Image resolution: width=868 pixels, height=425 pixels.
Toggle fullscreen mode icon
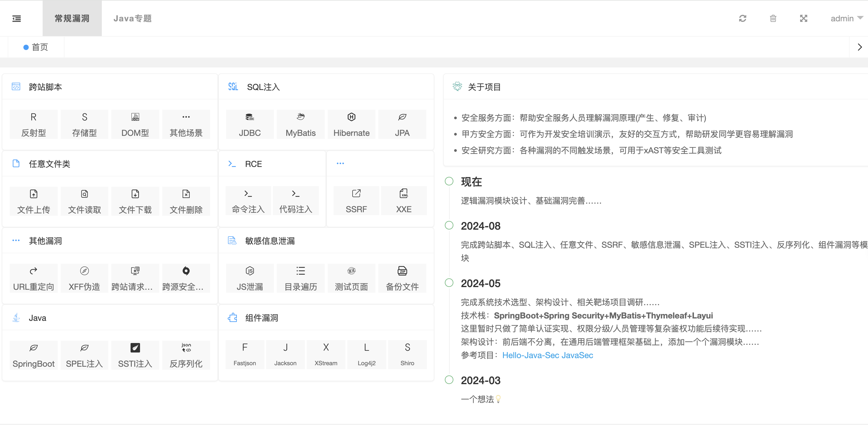tap(803, 19)
